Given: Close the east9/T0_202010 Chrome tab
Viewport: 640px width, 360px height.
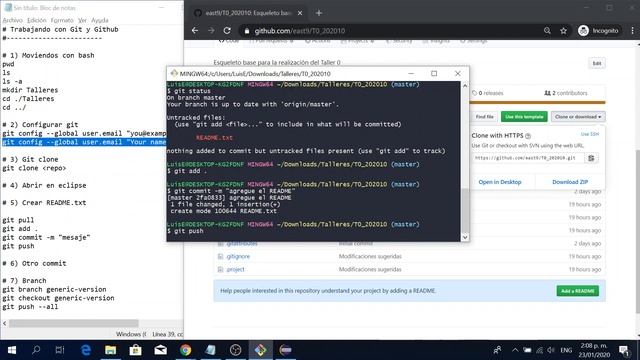Looking at the screenshot, I should 300,13.
